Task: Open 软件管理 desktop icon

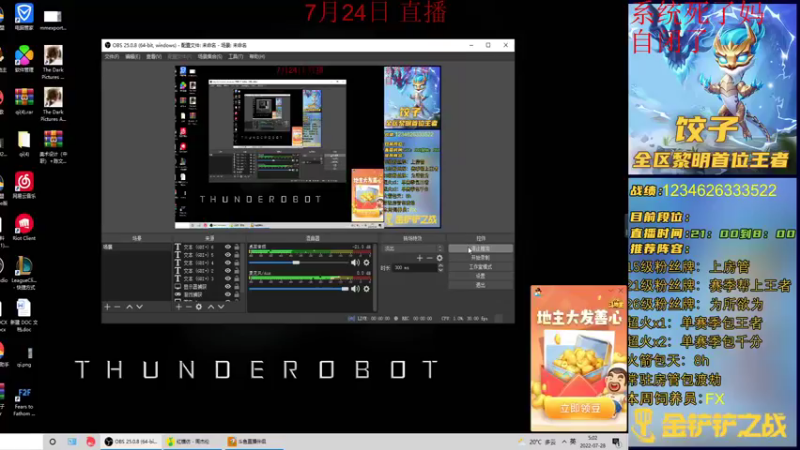Action: click(x=23, y=59)
